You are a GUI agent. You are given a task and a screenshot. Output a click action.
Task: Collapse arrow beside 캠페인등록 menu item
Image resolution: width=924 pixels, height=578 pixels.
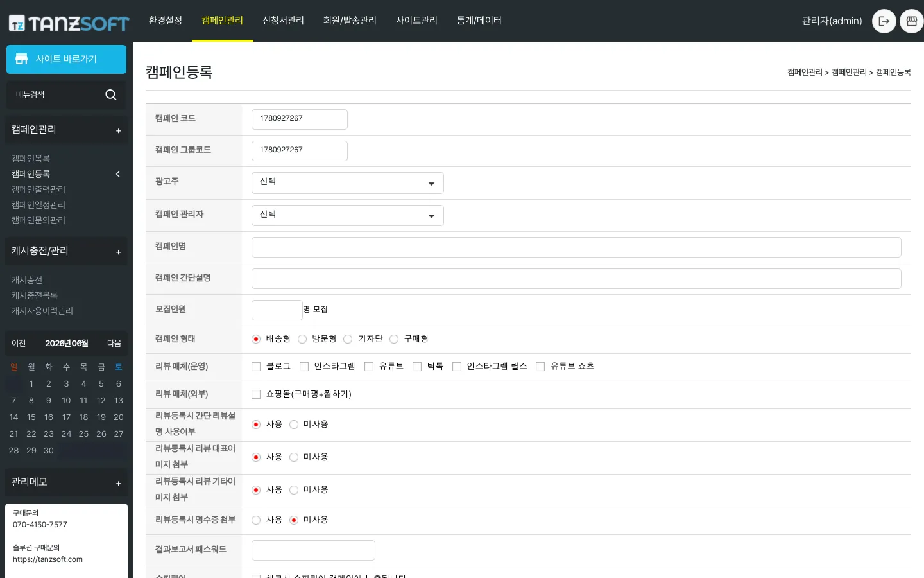(x=117, y=174)
